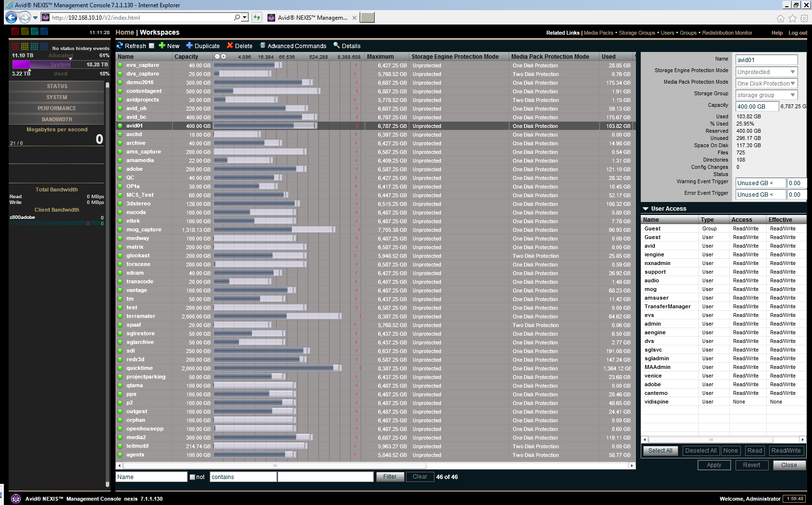
Task: Click the blue status history grid icon
Action: [x=44, y=47]
